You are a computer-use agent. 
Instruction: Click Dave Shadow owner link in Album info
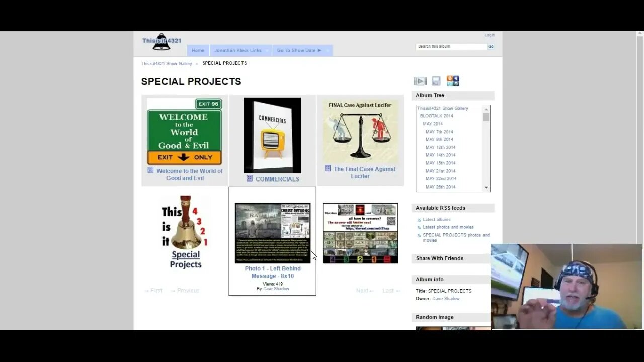tap(446, 299)
